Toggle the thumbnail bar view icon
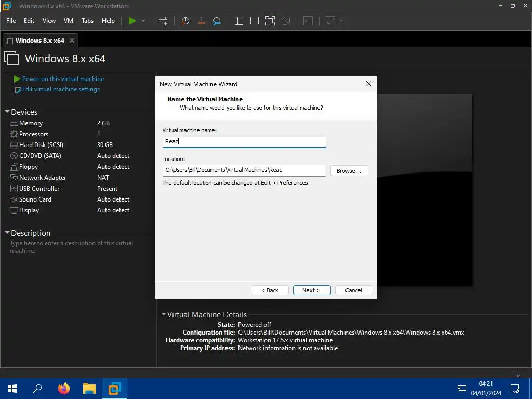 point(255,21)
